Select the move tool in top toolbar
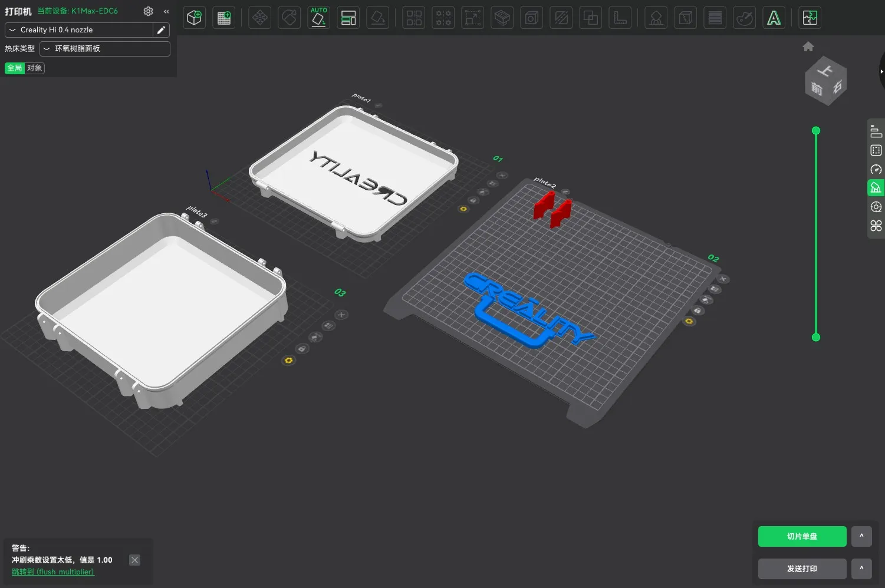Screen dimensions: 885x588 pyautogui.click(x=259, y=18)
